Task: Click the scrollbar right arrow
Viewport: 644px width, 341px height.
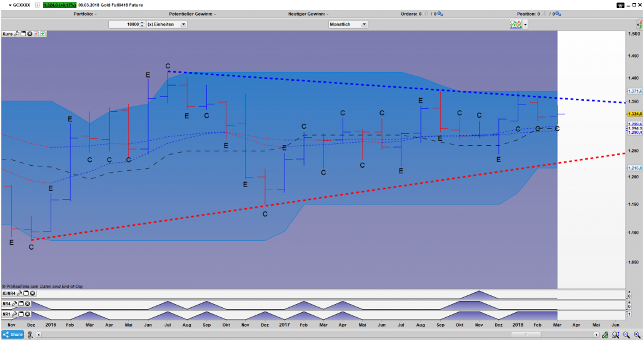Action: [x=596, y=335]
